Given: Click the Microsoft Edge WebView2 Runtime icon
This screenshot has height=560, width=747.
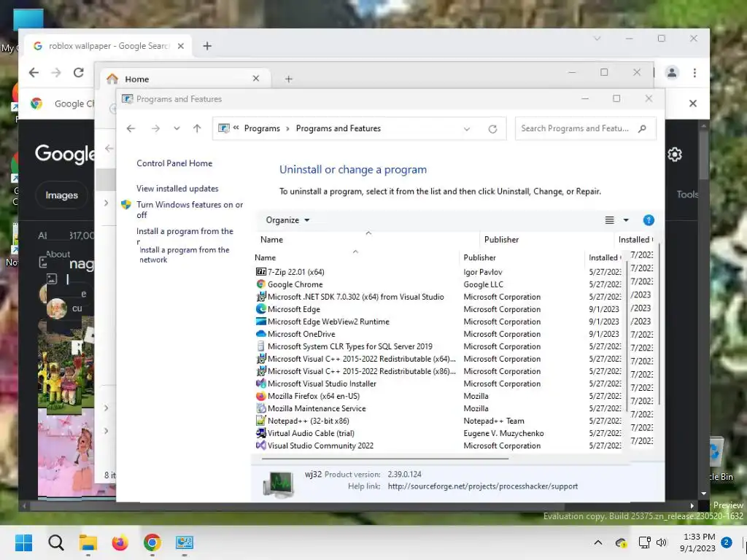Looking at the screenshot, I should click(x=260, y=322).
